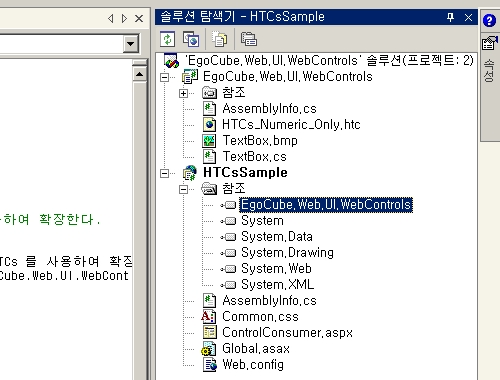Click the 솔루션 탐색기 - HTCsSample title bar
Image resolution: width=500 pixels, height=380 pixels.
(x=316, y=17)
